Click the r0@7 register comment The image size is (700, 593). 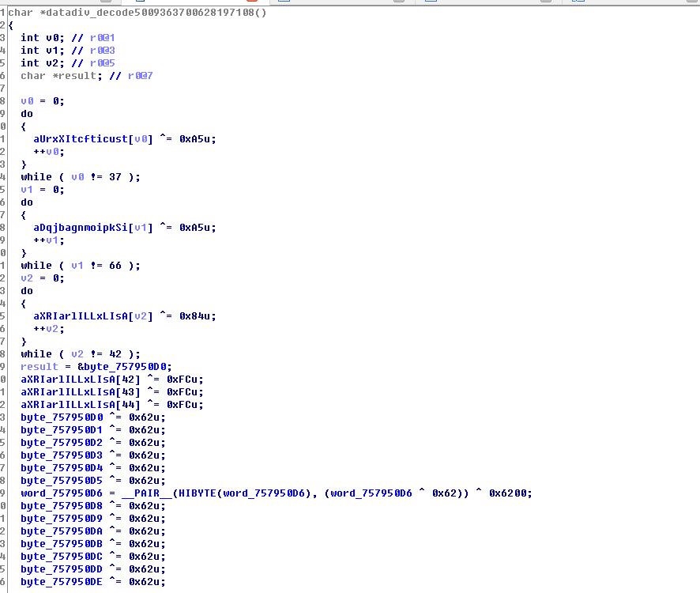[140, 76]
